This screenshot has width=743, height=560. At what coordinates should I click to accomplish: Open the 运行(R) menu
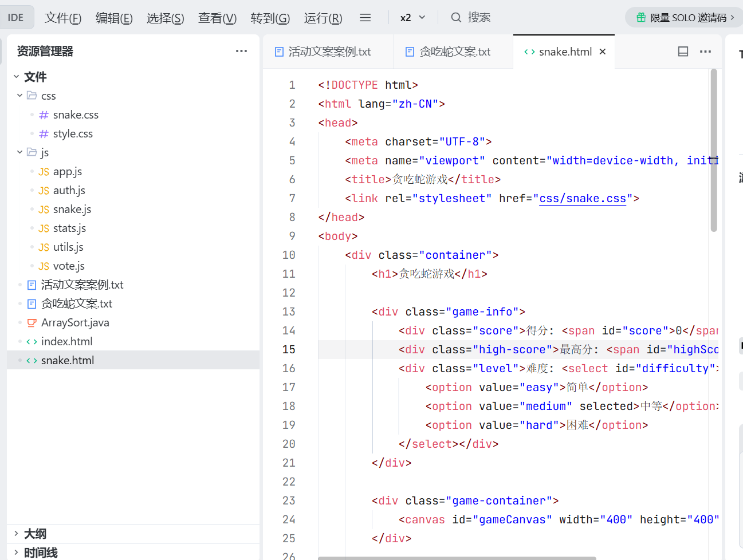point(323,18)
